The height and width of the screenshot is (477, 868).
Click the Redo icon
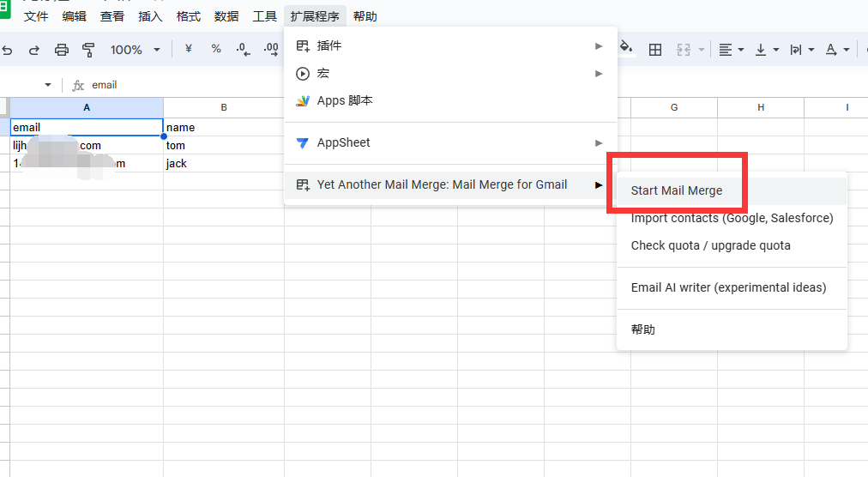(33, 50)
